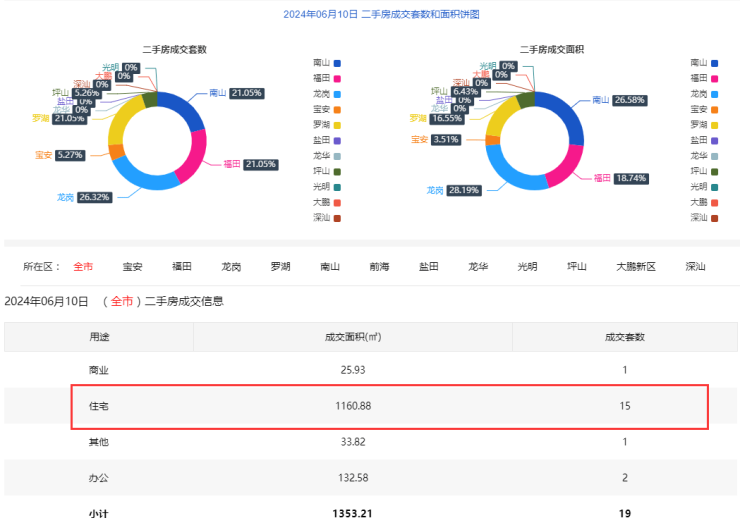Choose 光明 in the district filter row
This screenshot has height=530, width=740.
527,267
